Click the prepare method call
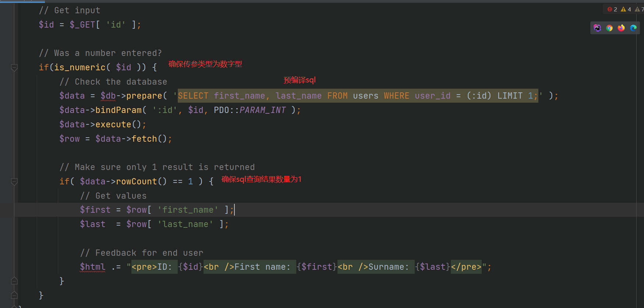Image resolution: width=644 pixels, height=308 pixels. pos(144,96)
